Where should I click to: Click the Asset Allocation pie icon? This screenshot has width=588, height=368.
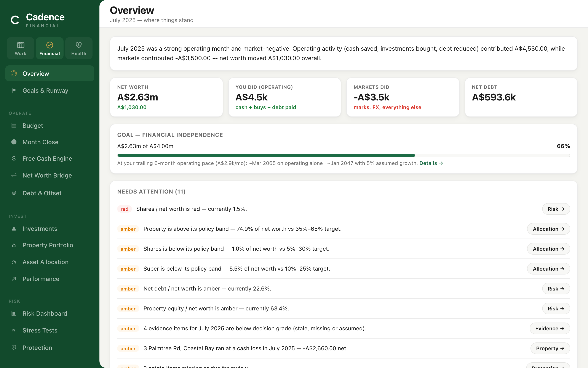click(x=14, y=262)
